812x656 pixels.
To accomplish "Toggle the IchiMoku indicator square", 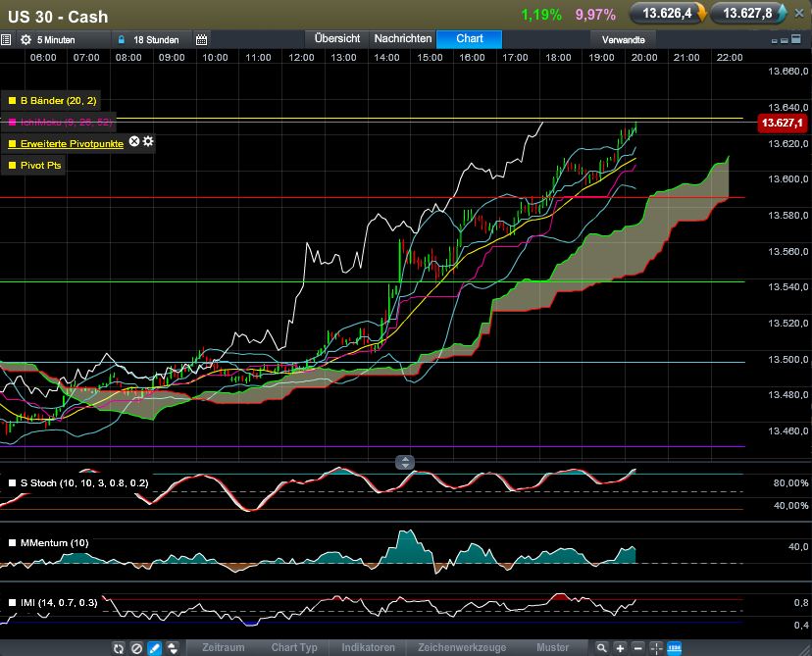I will (x=12, y=123).
